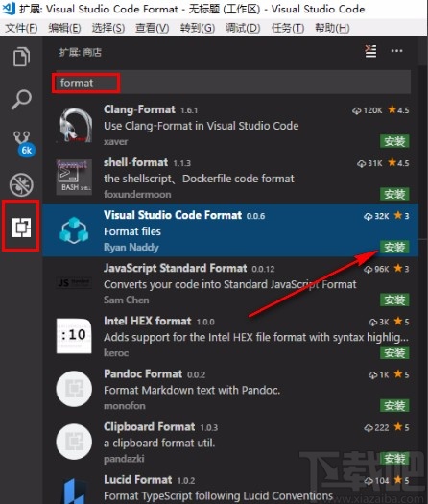Click publisher name foxundermoon
The image size is (428, 504).
coord(137,194)
